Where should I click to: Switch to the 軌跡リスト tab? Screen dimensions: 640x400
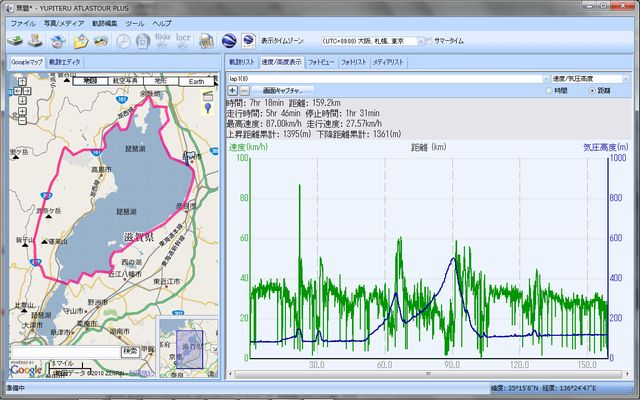[242, 62]
